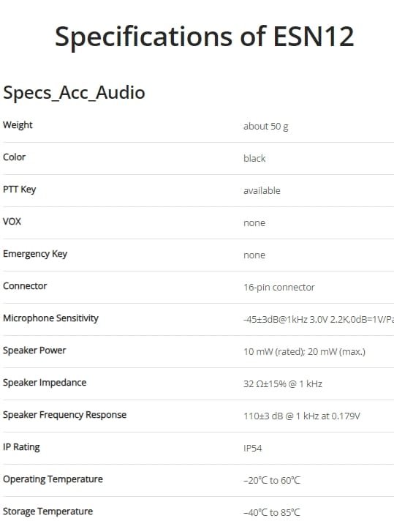The width and height of the screenshot is (394, 532).
Task: Click the Speaker Power label
Action: point(34,351)
